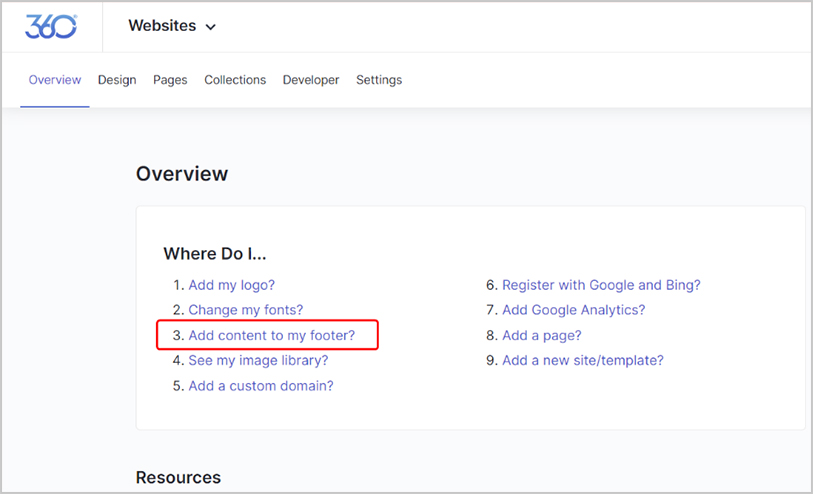
Task: Switch to the Overview tab
Action: [55, 80]
